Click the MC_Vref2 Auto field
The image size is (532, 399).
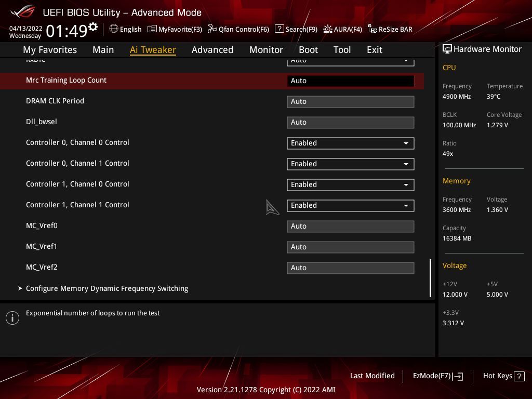[x=351, y=268]
